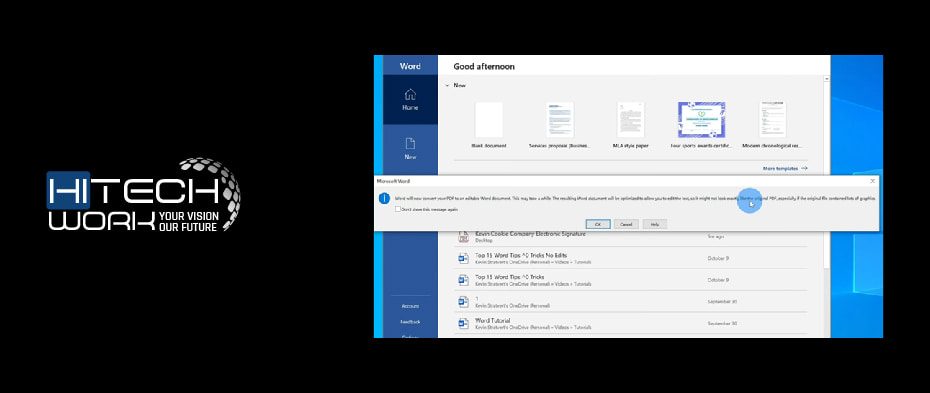Click the scrollbar up arrow in Word start page
930x393 pixels.
click(826, 78)
